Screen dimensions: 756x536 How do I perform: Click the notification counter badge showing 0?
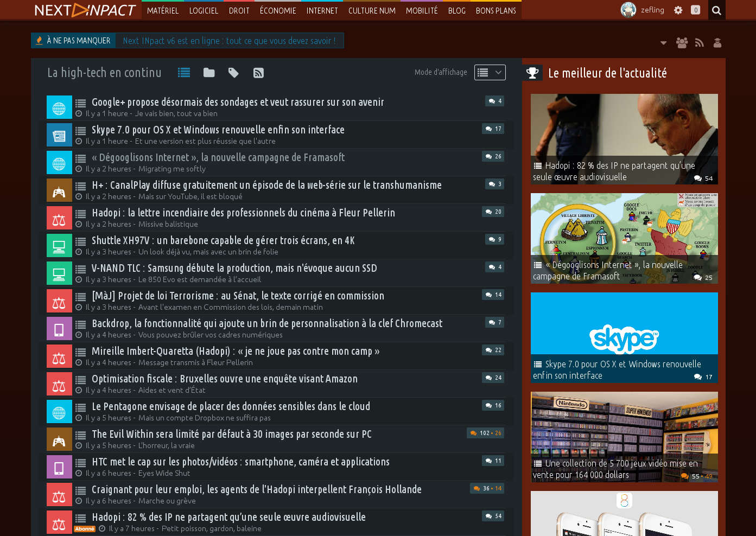(x=695, y=10)
